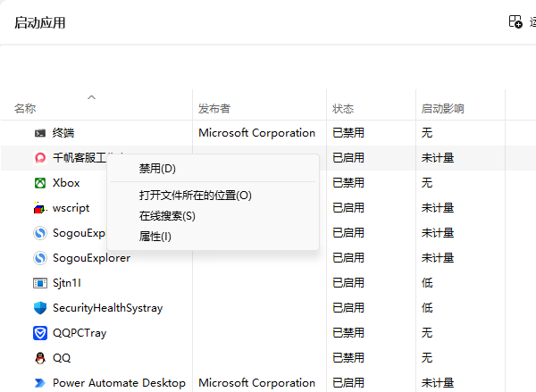Choose 属性(I) in the context menu
The width and height of the screenshot is (536, 392).
click(155, 237)
